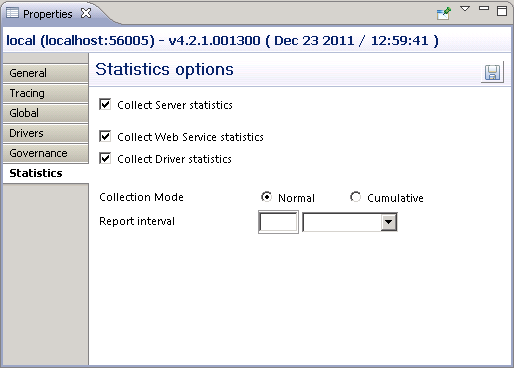Click the Report interval label
Screen dimensions: 514x368
137,221
